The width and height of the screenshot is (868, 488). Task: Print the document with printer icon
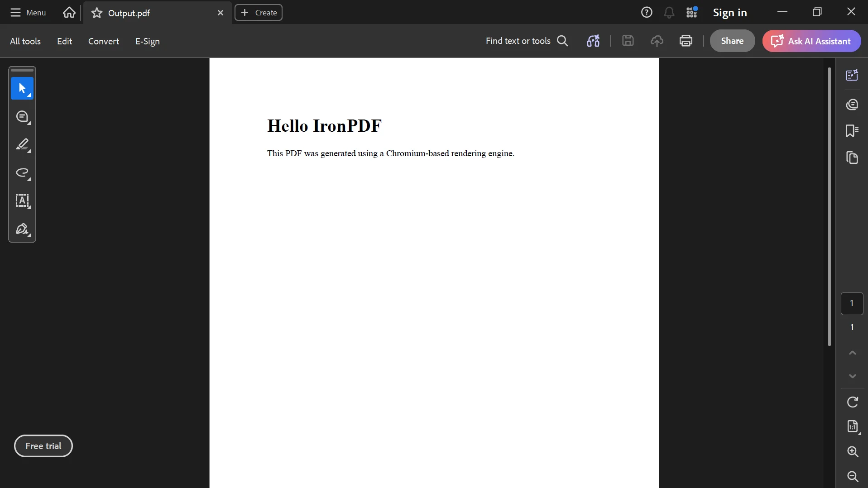pyautogui.click(x=686, y=41)
